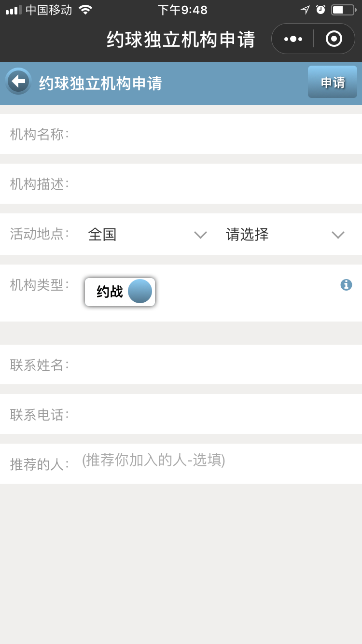Tap the Wi-Fi status icon
This screenshot has height=644, width=362.
(x=85, y=10)
